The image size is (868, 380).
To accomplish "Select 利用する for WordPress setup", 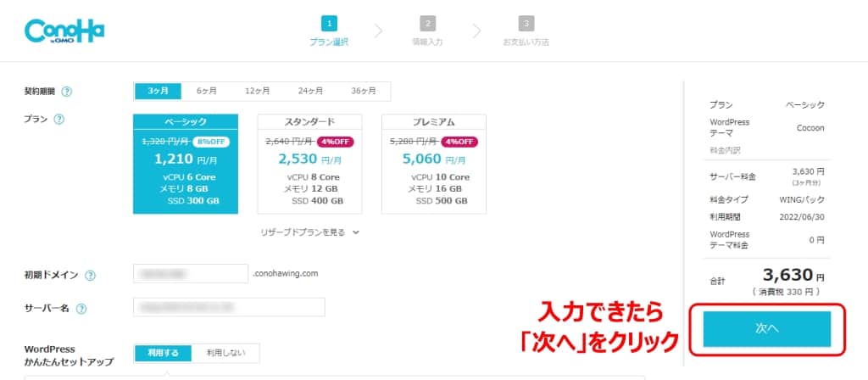I will 163,353.
